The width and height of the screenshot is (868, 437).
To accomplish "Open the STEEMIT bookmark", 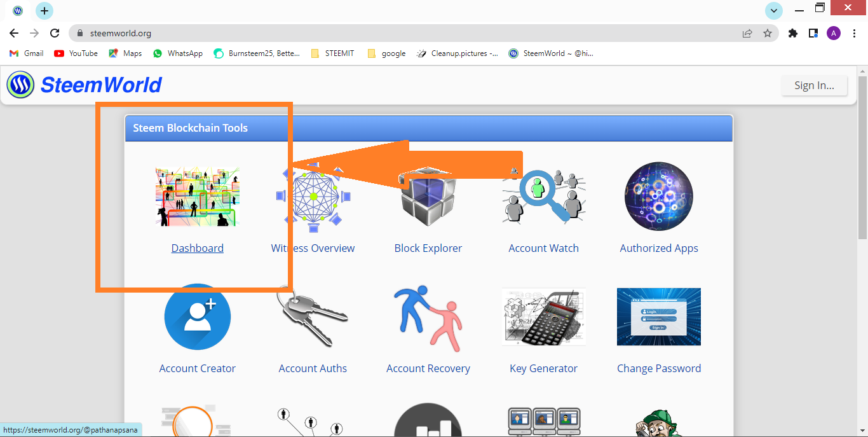I will 332,53.
